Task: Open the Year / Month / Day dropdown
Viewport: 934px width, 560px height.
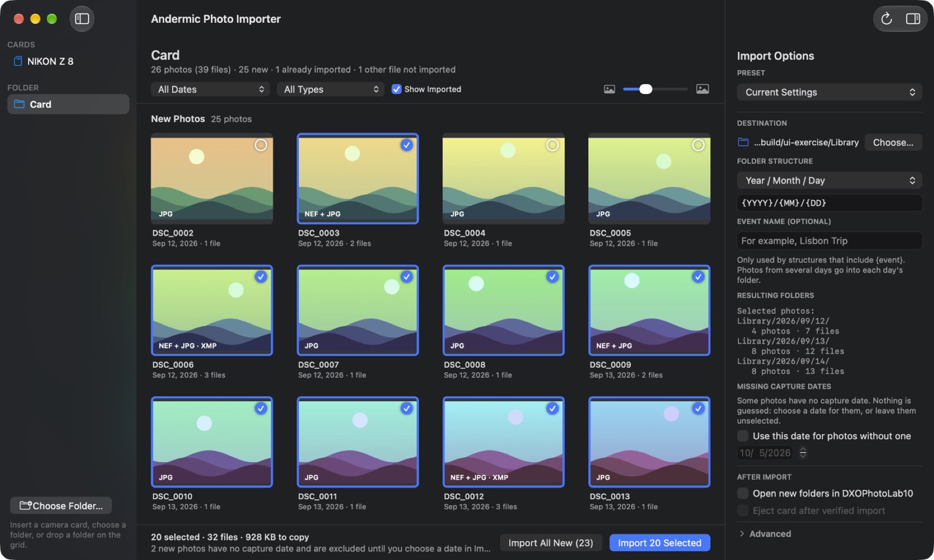Action: (x=829, y=180)
